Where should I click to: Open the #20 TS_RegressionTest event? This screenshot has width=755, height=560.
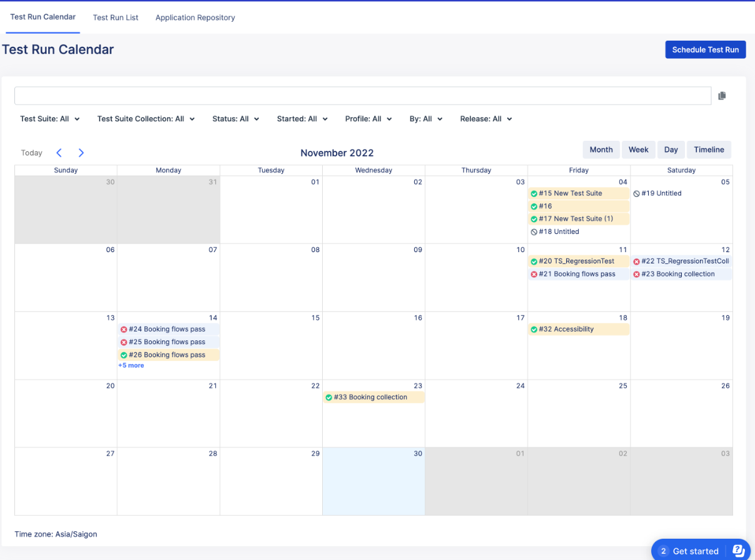pos(579,262)
